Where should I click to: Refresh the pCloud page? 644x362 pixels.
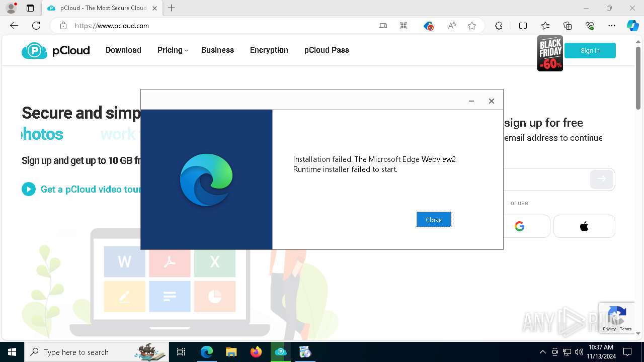(36, 26)
